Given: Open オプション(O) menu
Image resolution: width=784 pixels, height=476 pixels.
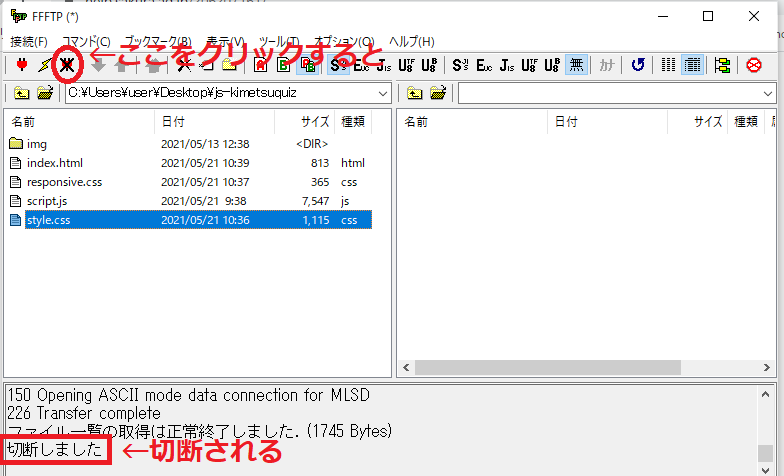Looking at the screenshot, I should (344, 42).
